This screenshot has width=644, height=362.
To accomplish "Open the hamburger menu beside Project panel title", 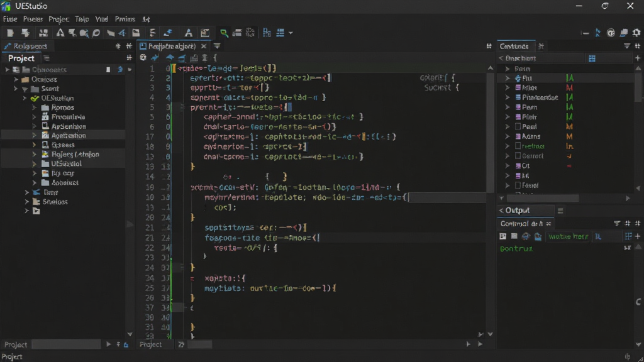I will tap(47, 58).
